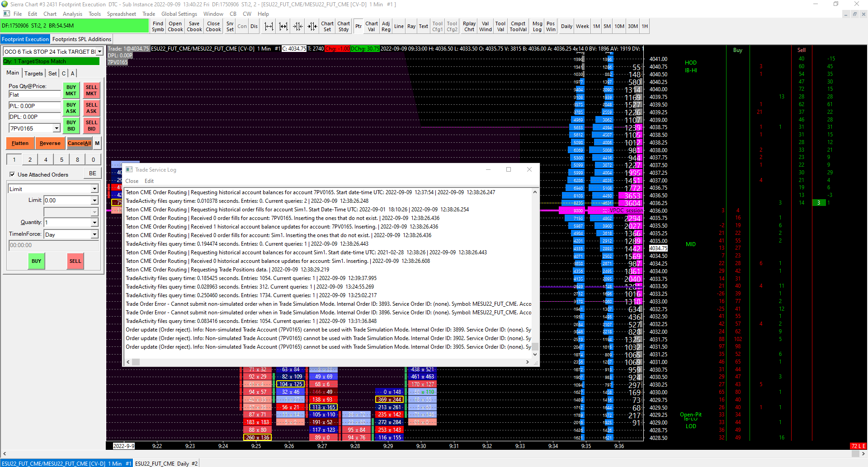Click Save Chartbook in the toolbar

click(x=194, y=26)
